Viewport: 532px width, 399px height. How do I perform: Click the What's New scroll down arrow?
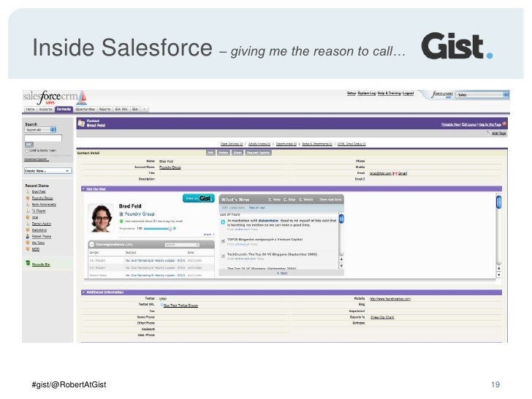pos(341,266)
